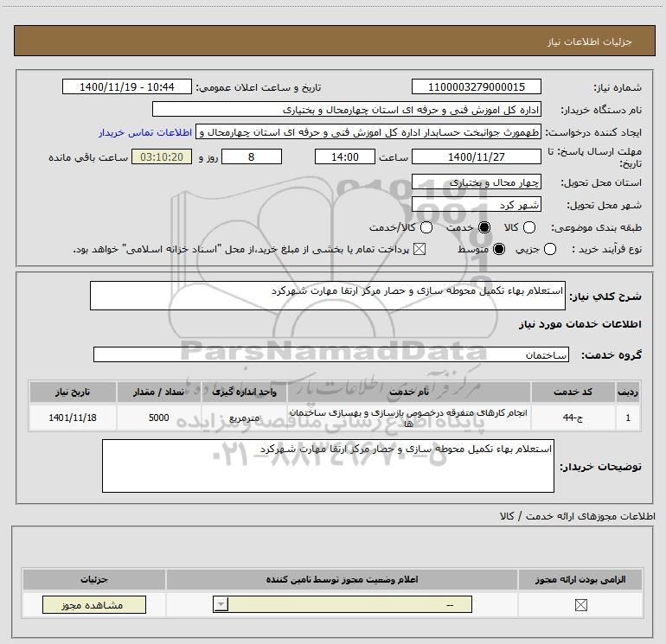Viewport: 666px width, 644px height.
Task: Click the buyer organization name field
Action: pos(347,110)
